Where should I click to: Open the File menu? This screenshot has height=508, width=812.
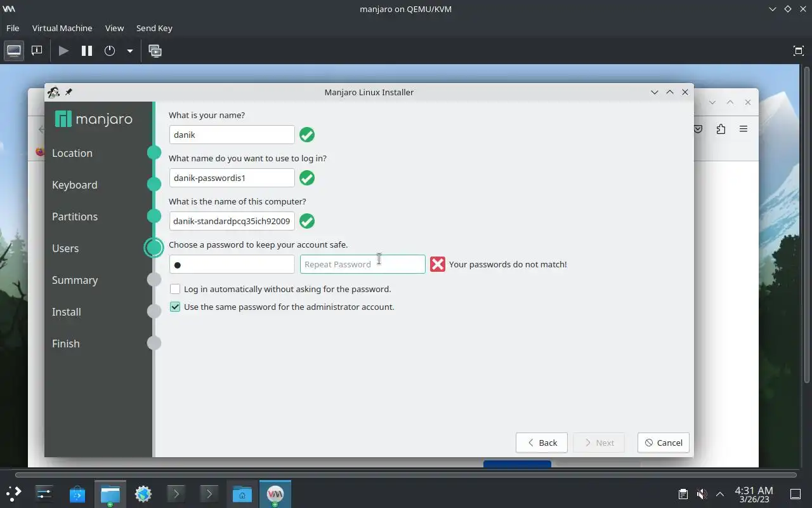13,28
